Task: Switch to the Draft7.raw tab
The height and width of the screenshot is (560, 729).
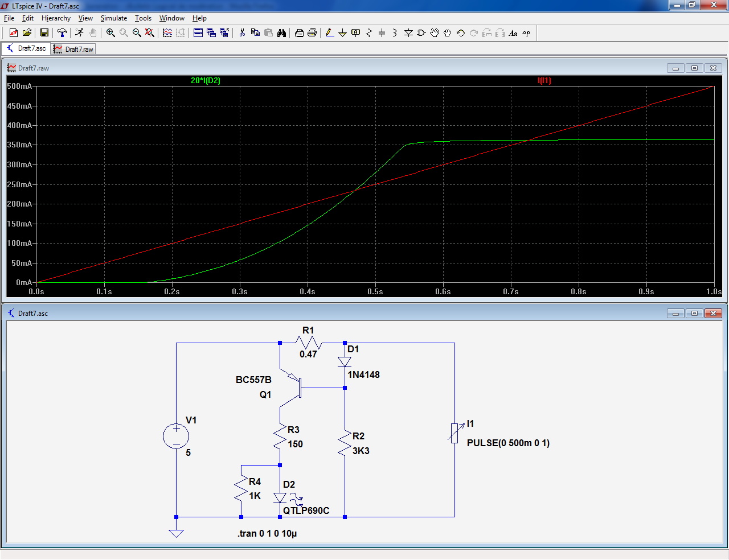Action: coord(73,50)
